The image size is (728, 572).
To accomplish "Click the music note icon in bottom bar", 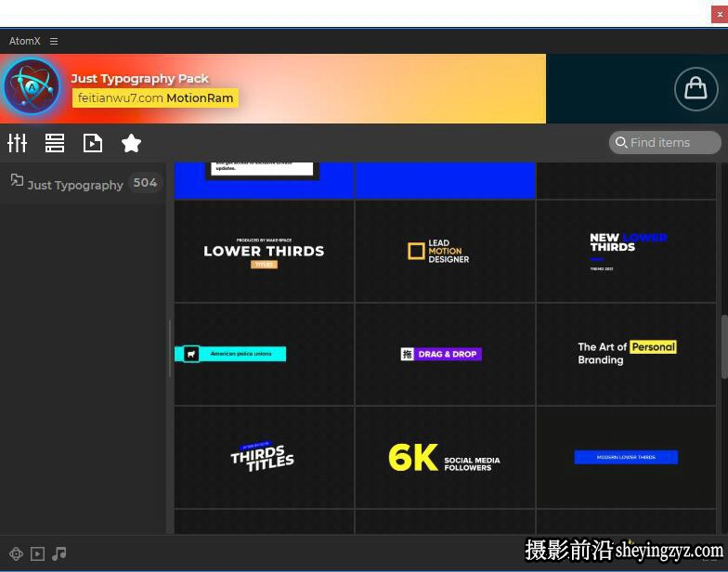I will (59, 553).
